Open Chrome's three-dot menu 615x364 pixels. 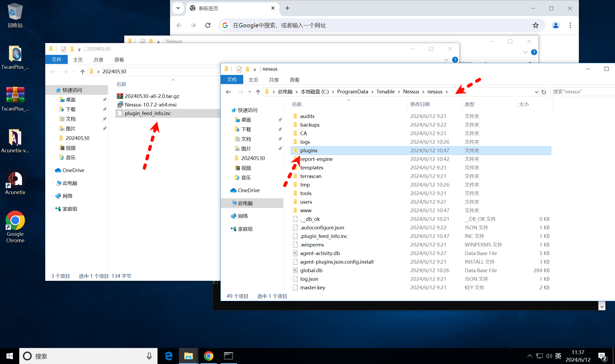pyautogui.click(x=570, y=25)
